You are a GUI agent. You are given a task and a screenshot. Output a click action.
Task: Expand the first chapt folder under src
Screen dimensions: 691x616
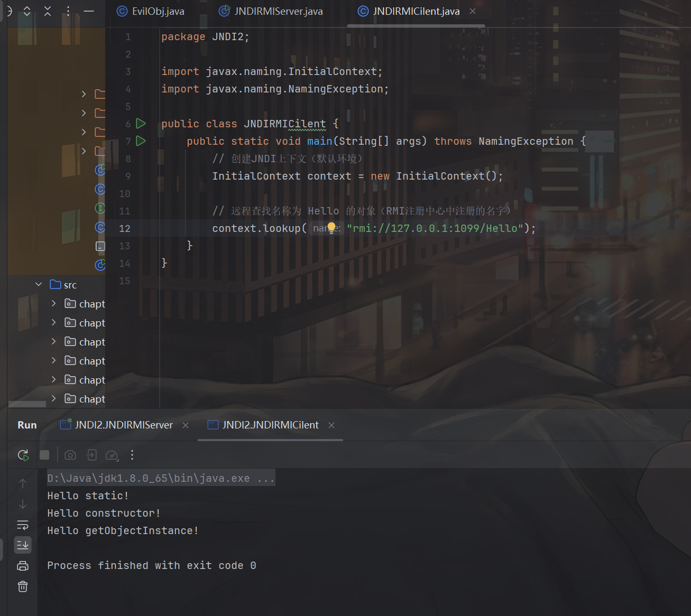53,304
